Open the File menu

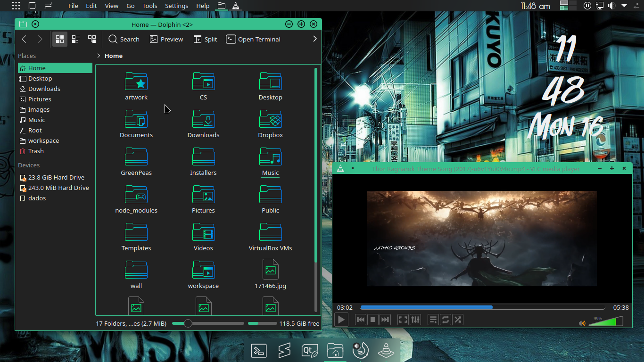coord(73,6)
